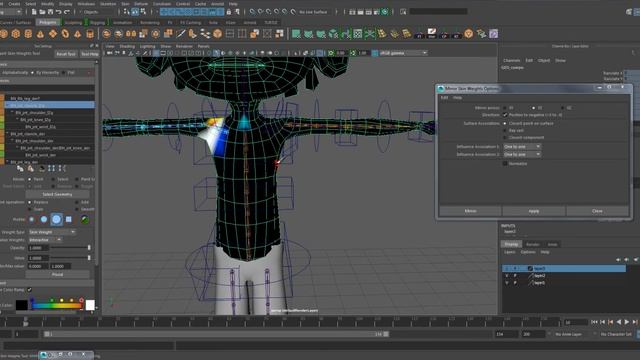This screenshot has width=640, height=360.
Task: Click the Redo arrow icon
Action: click(67, 12)
